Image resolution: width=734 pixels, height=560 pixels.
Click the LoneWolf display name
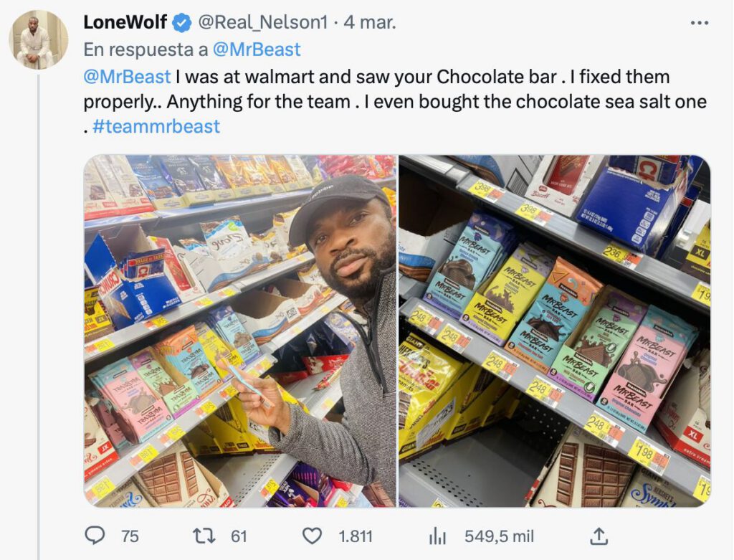(x=125, y=23)
